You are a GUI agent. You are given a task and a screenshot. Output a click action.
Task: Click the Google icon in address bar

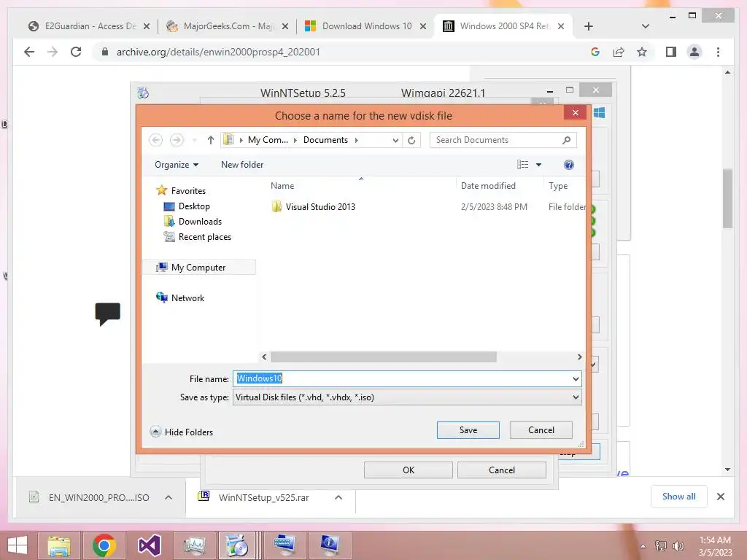tap(595, 52)
